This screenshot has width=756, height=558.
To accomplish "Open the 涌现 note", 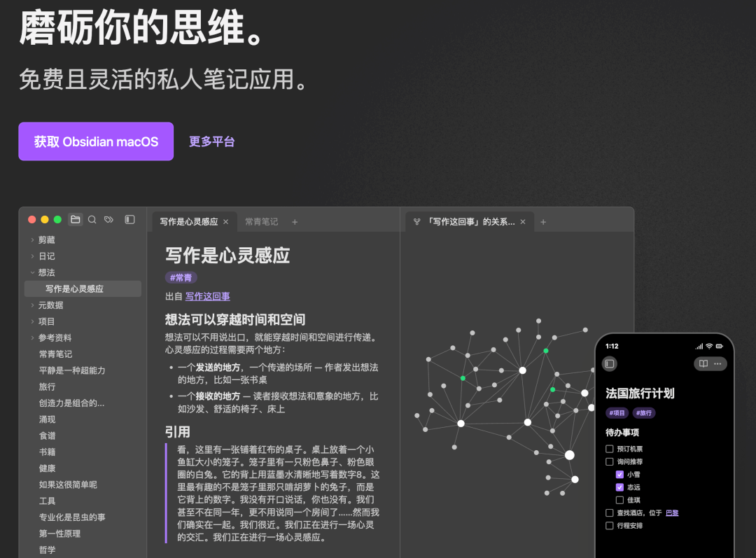I will pos(48,419).
